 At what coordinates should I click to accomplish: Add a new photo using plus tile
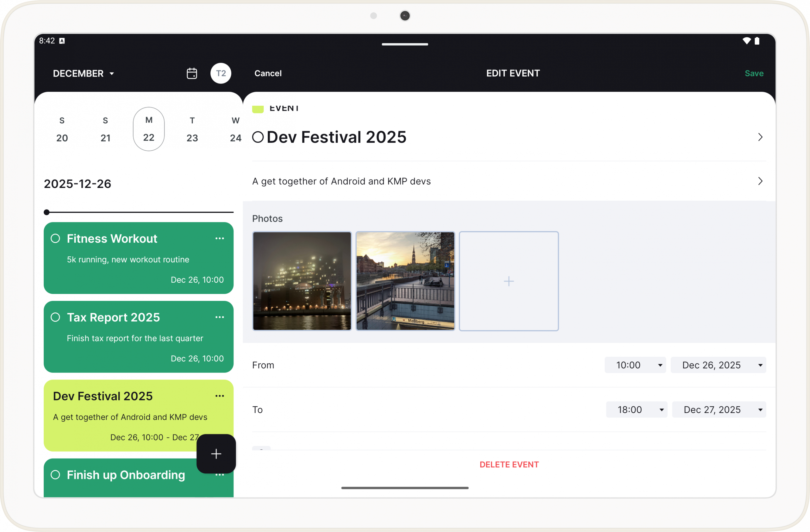coord(508,281)
